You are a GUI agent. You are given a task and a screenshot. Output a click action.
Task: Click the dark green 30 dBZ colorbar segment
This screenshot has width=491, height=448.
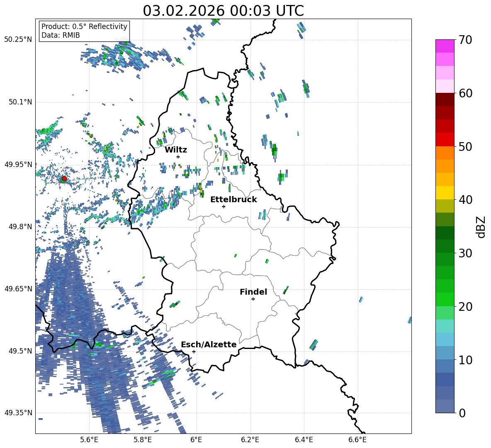click(445, 246)
